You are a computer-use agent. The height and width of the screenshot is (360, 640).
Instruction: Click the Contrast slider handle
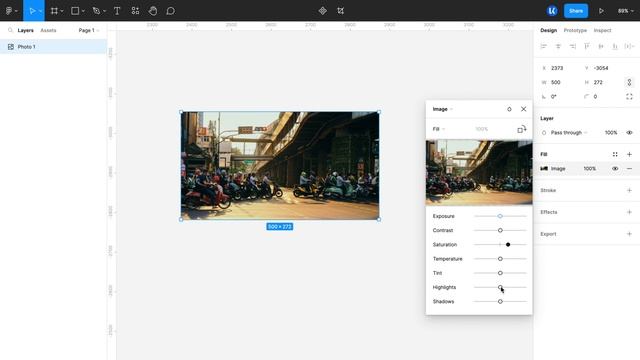point(500,230)
